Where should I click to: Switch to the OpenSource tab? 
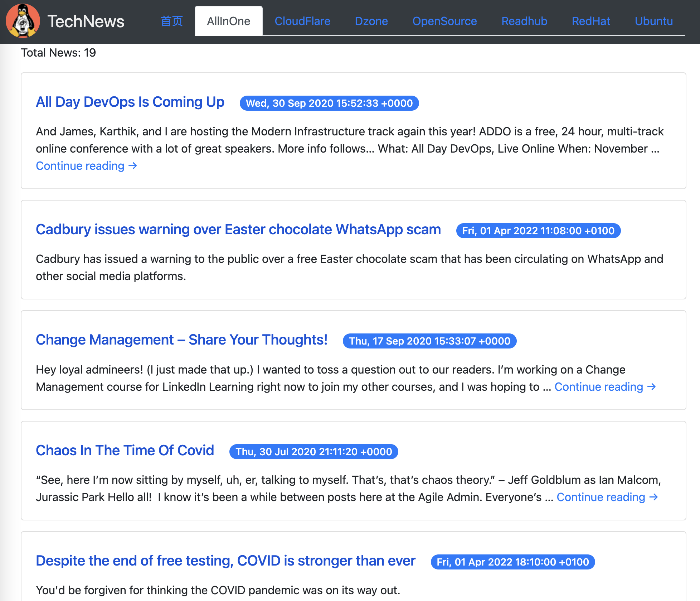click(444, 21)
